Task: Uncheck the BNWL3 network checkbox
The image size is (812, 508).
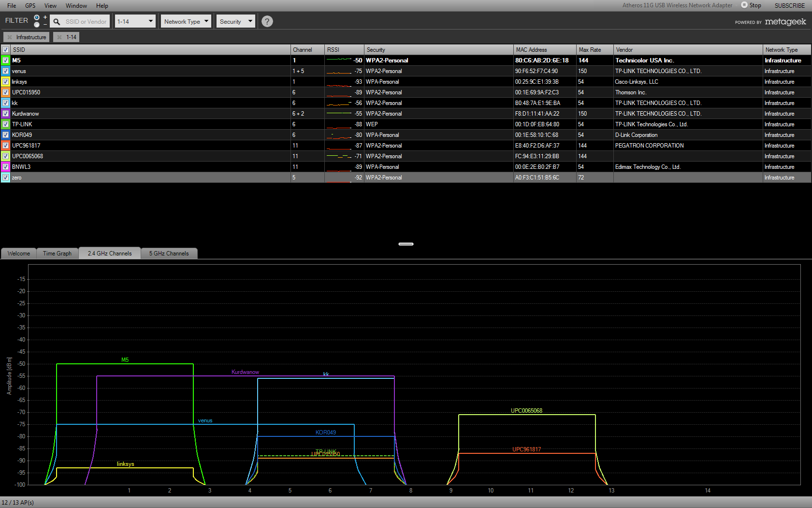Action: (5, 167)
